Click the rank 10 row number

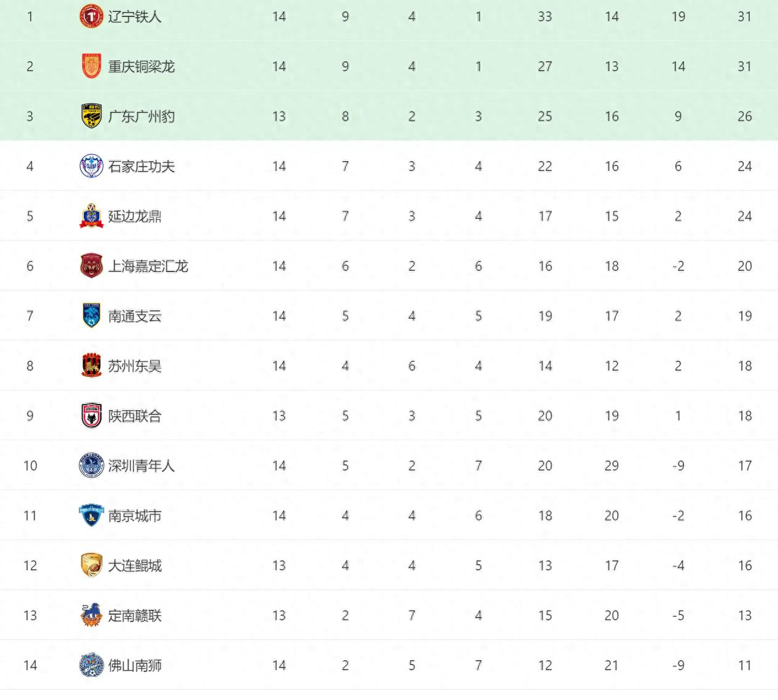[x=30, y=466]
